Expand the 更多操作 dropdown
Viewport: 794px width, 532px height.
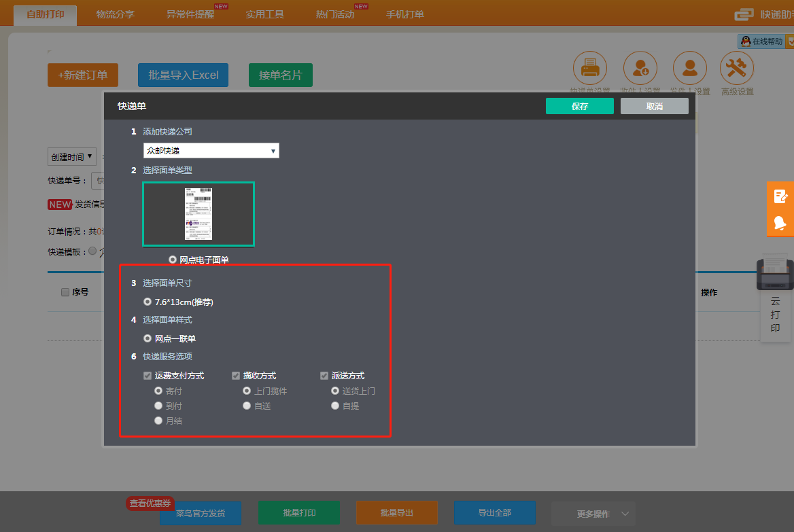point(593,514)
